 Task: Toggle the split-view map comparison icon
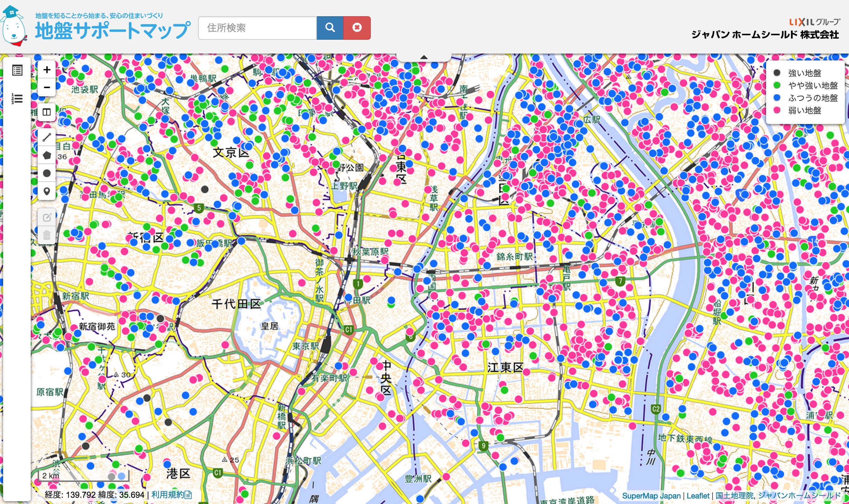click(x=47, y=112)
